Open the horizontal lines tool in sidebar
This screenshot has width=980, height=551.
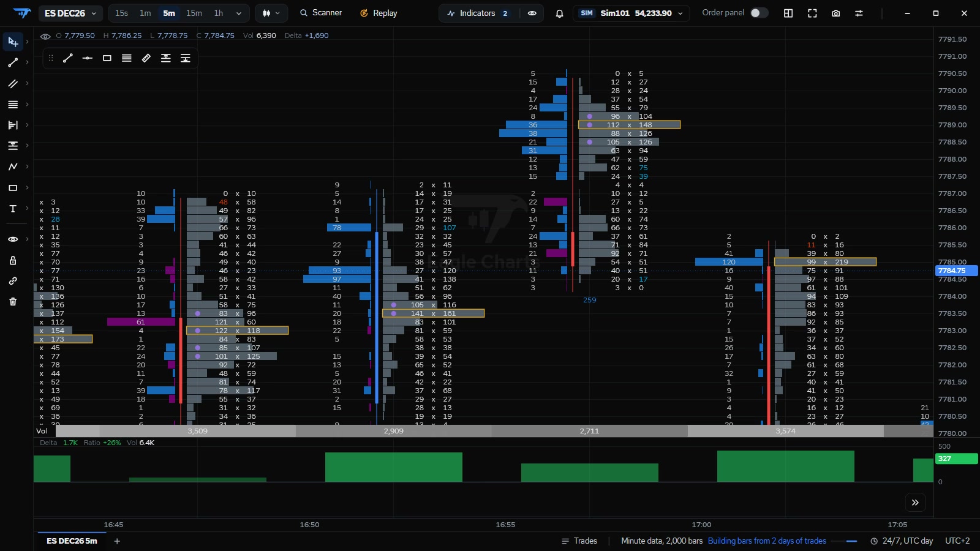click(x=13, y=104)
